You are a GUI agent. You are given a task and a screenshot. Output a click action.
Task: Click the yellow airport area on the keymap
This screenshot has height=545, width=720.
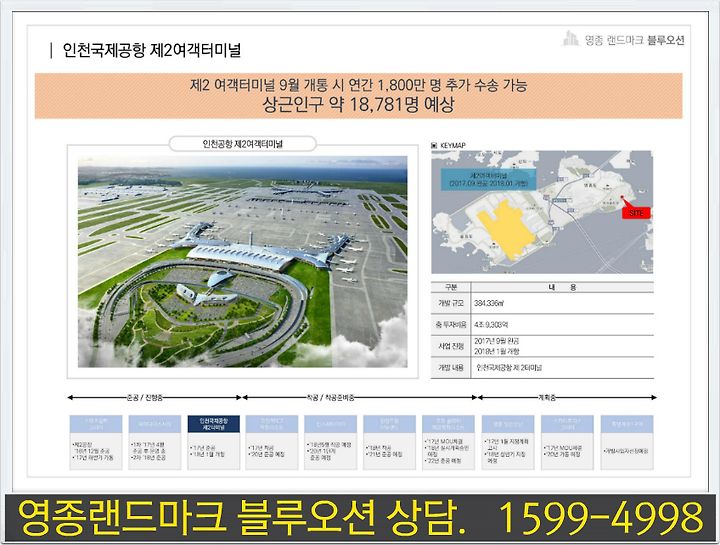[506, 230]
